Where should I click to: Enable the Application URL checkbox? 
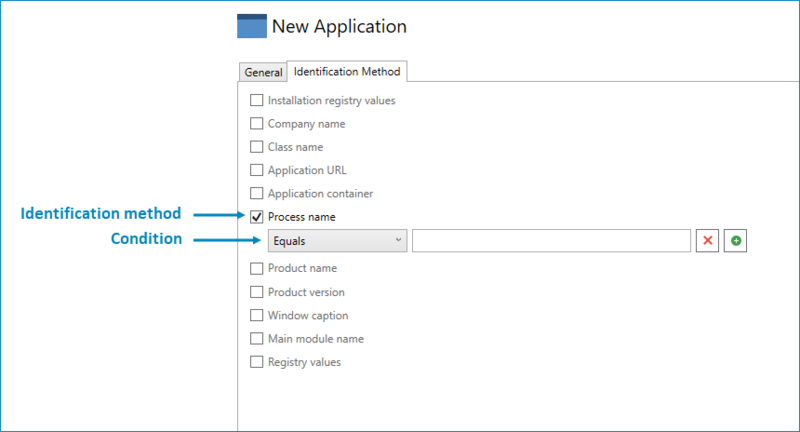click(x=257, y=170)
